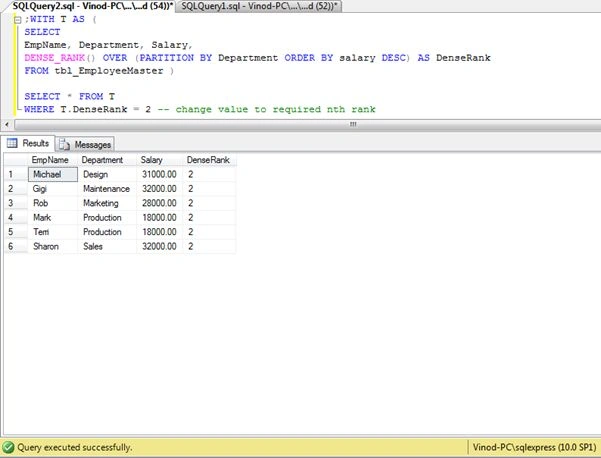Click the Vinod-PC\sqlexpress server status label
The height and width of the screenshot is (458, 601).
pyautogui.click(x=534, y=447)
